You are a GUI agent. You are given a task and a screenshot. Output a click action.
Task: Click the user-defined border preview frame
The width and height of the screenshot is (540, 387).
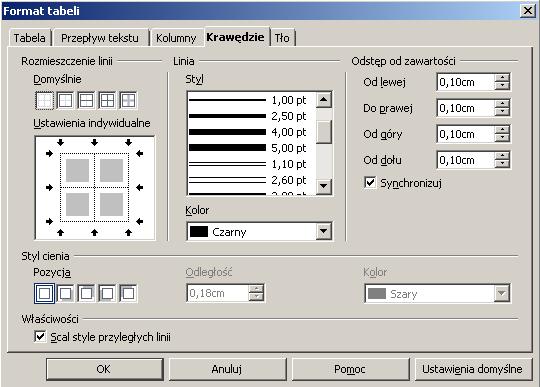95,188
